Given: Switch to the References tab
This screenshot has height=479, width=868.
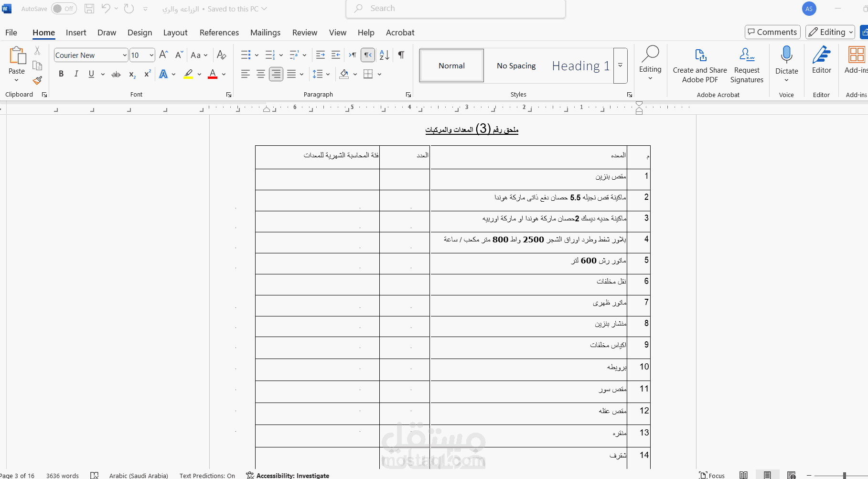Looking at the screenshot, I should click(219, 33).
